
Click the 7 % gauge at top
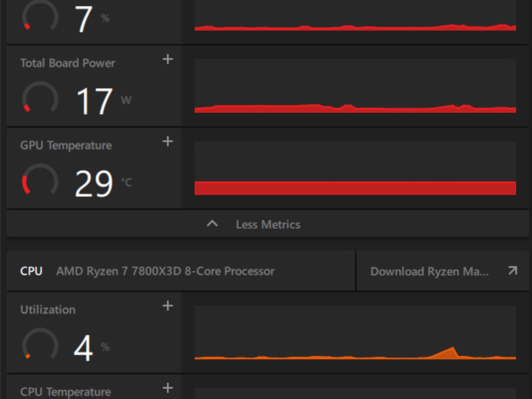[40, 16]
